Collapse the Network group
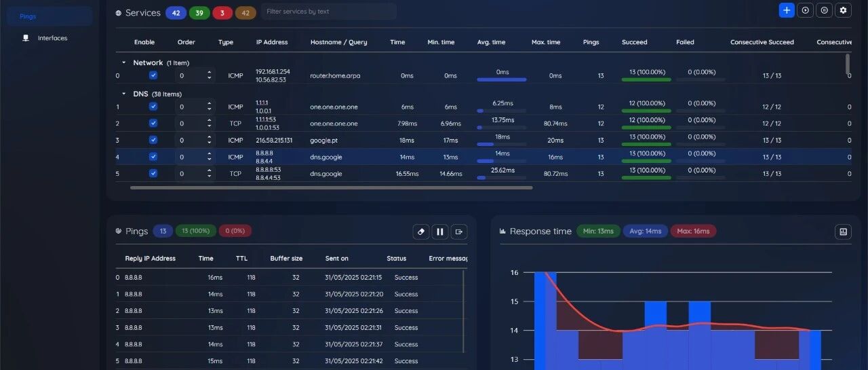 click(123, 62)
